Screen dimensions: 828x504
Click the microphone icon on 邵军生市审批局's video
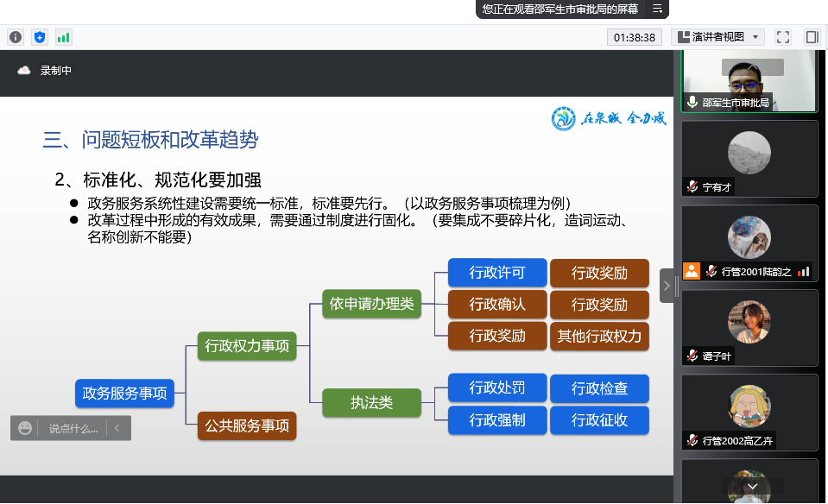692,102
